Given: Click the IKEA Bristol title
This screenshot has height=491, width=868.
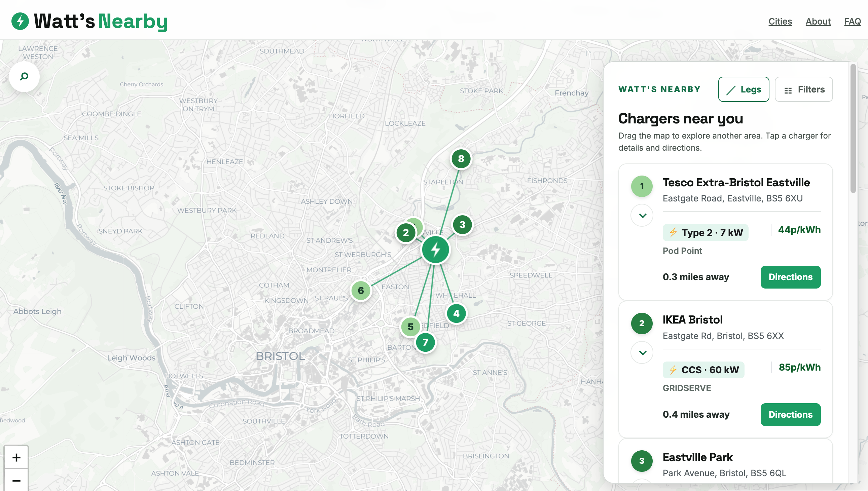Looking at the screenshot, I should (x=692, y=320).
